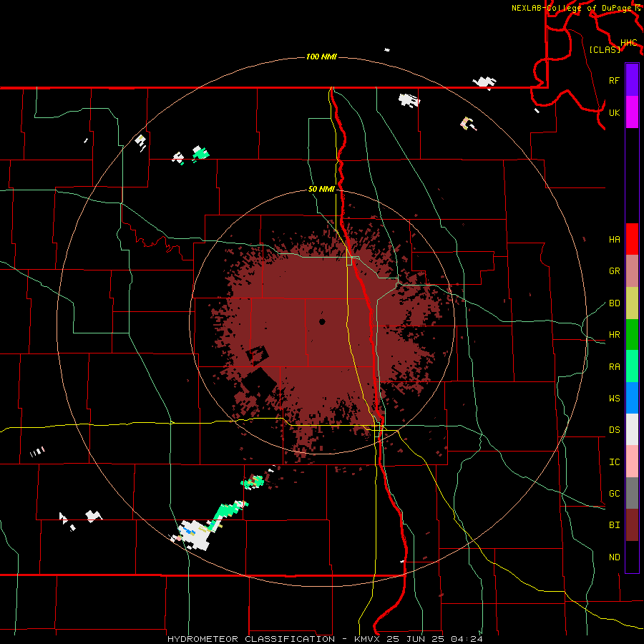Viewport: 644px width, 644px height.
Task: Click the "RA" legend label text
Action: coord(614,367)
